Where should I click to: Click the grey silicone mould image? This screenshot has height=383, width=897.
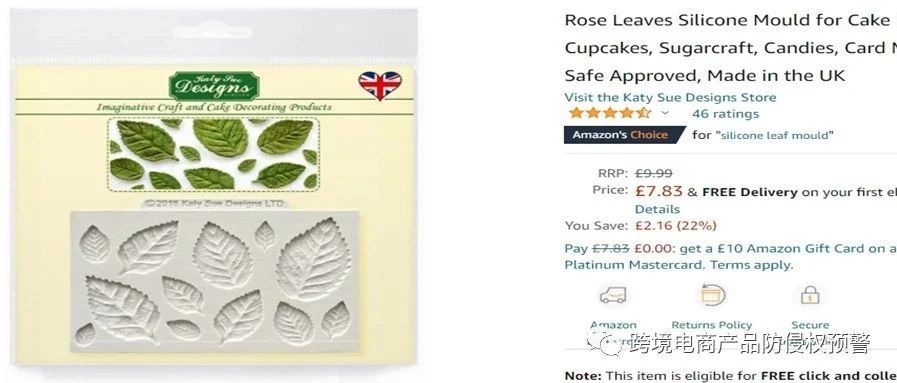tap(215, 281)
